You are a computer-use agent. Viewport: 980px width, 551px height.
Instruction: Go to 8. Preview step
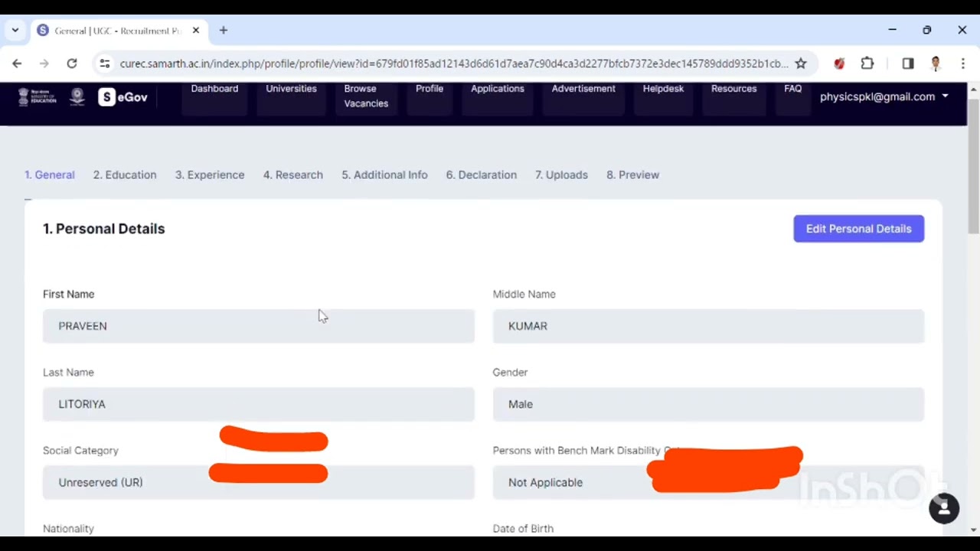click(632, 174)
